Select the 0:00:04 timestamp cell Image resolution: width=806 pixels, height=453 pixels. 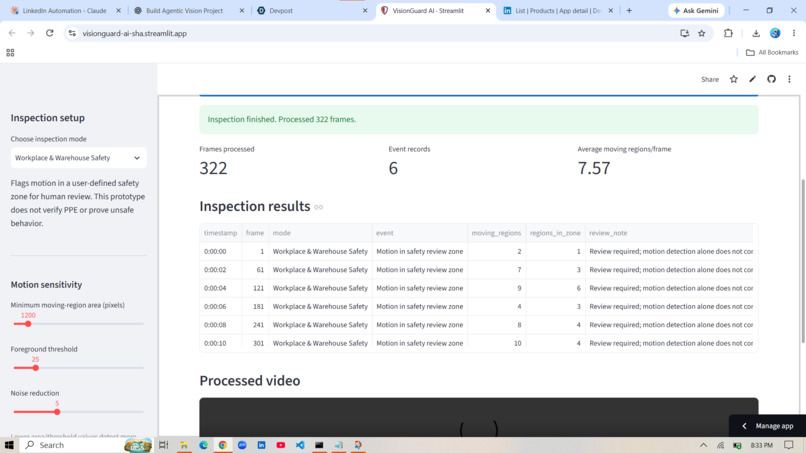coord(221,288)
